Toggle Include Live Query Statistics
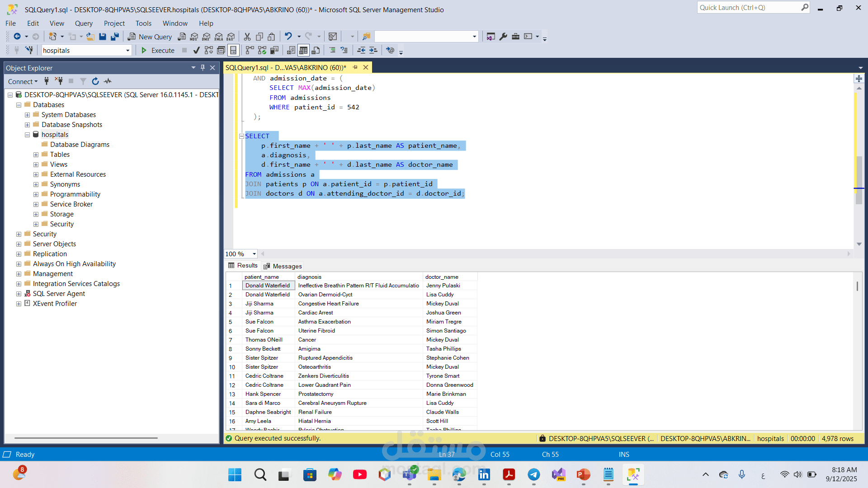868x488 pixels. point(262,50)
